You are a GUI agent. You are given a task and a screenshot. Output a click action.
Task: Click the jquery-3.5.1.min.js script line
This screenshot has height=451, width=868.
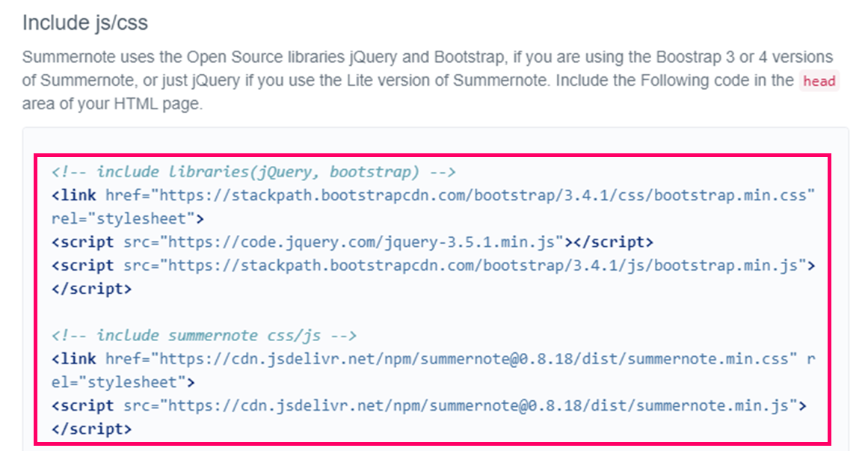click(352, 242)
